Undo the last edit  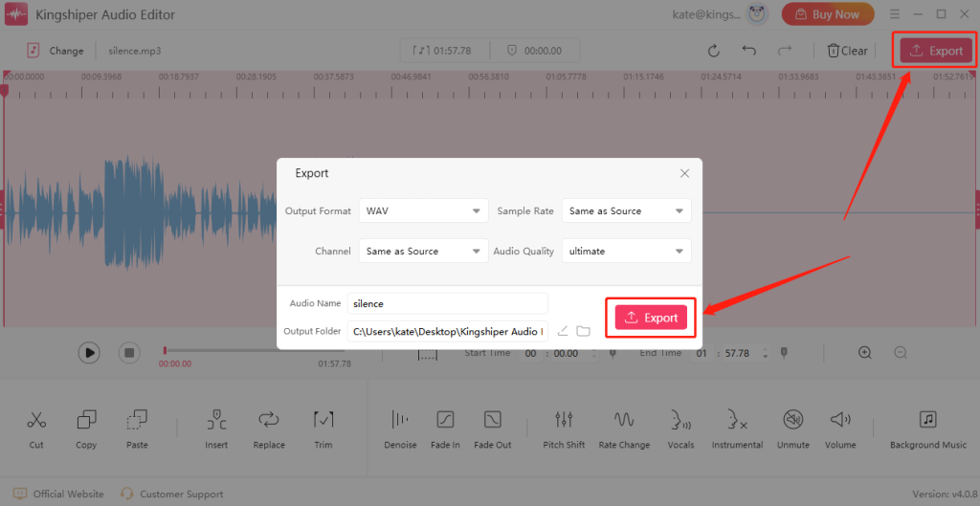click(748, 50)
